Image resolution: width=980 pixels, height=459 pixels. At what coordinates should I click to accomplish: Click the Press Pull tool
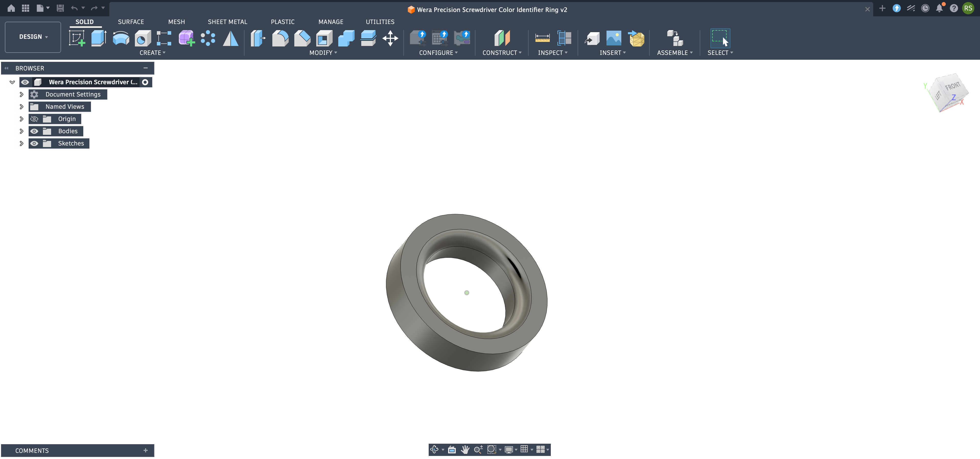(258, 38)
